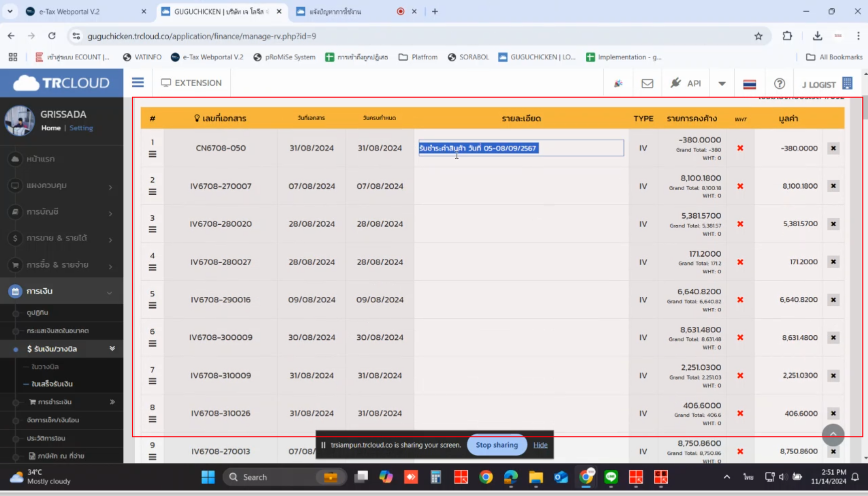This screenshot has width=868, height=496.
Task: Remove row CN6708-050 with its black X
Action: pyautogui.click(x=833, y=148)
